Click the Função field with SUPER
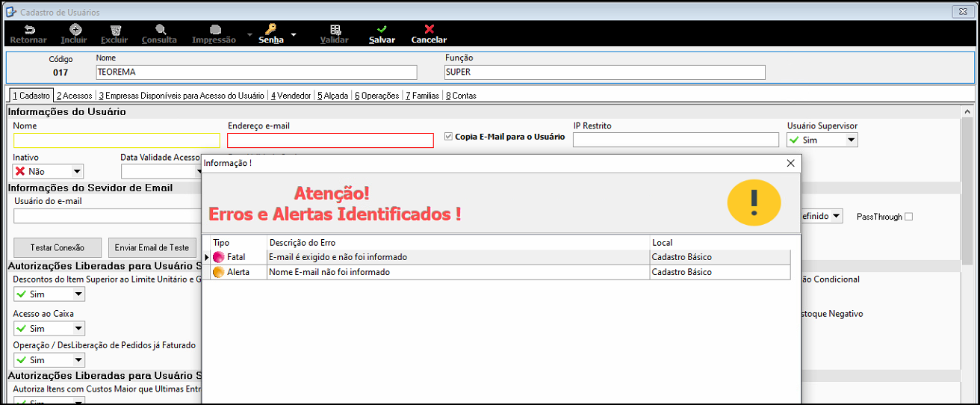 604,72
